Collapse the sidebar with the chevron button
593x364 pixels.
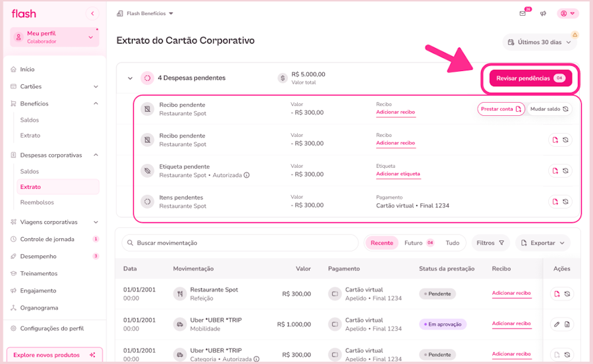coord(92,14)
